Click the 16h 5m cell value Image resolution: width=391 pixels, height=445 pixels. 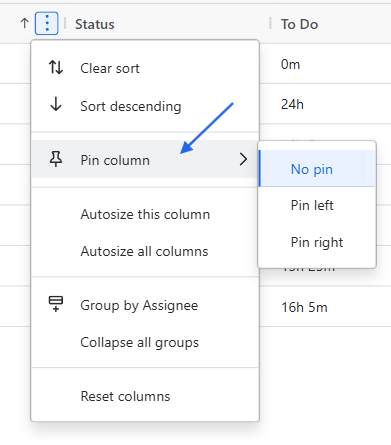304,307
